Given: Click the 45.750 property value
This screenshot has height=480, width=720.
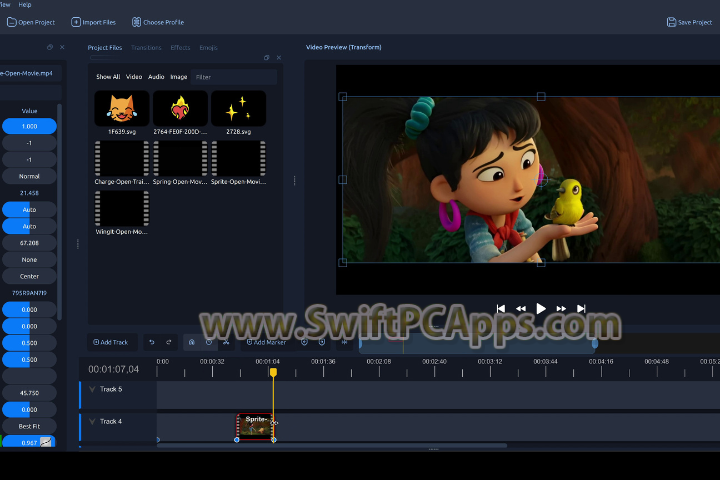Looking at the screenshot, I should point(29,393).
